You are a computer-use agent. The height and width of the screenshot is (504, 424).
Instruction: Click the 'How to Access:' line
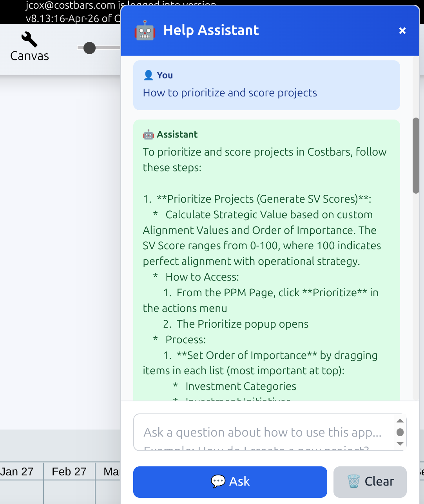pyautogui.click(x=202, y=277)
